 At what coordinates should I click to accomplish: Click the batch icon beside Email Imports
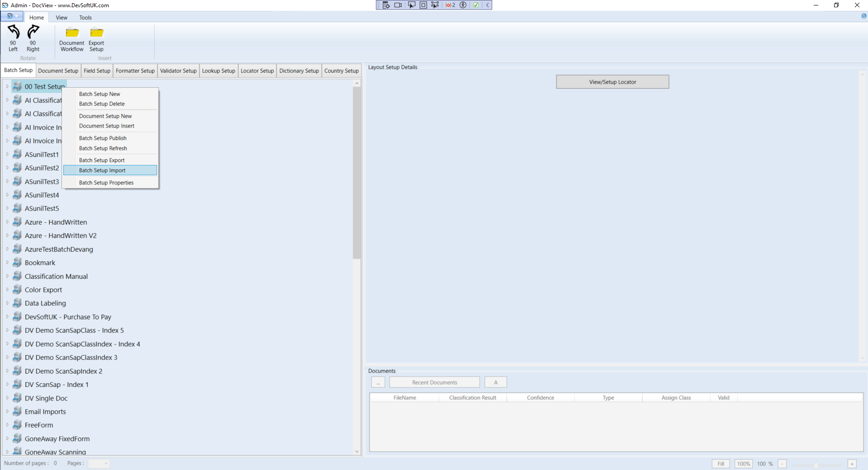(x=17, y=411)
